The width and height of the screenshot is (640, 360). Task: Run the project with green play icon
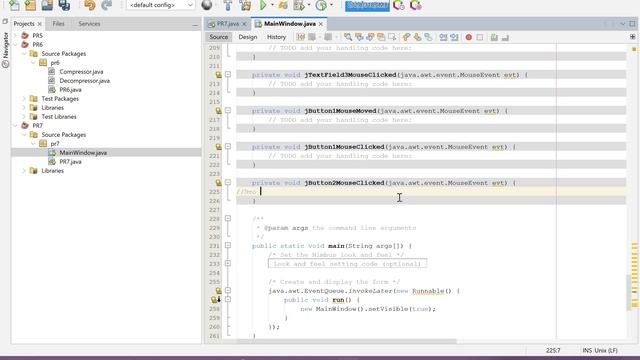263,5
